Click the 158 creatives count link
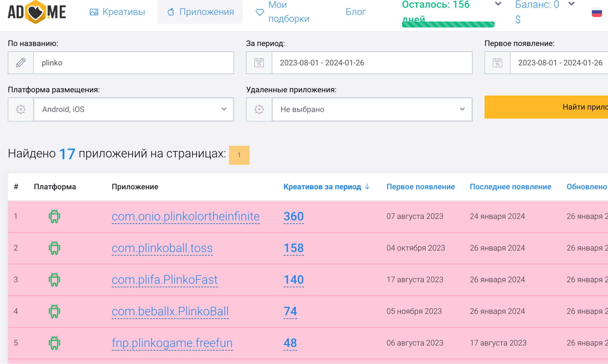 294,248
